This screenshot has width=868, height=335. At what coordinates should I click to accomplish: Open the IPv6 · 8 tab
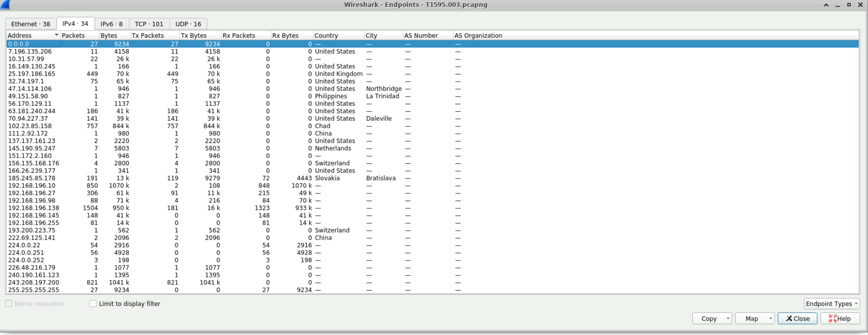click(112, 24)
